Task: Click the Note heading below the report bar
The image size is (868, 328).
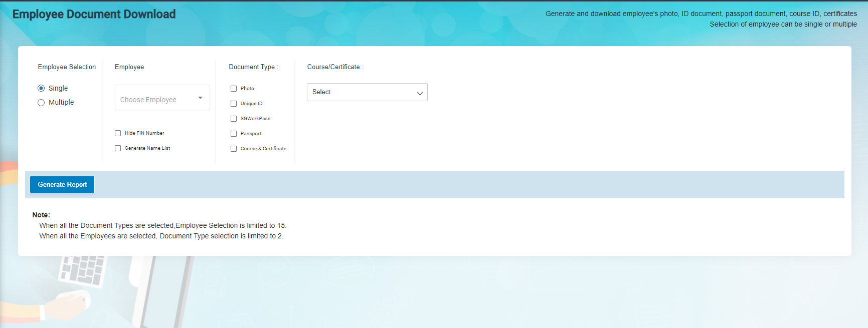Action: pyautogui.click(x=41, y=215)
